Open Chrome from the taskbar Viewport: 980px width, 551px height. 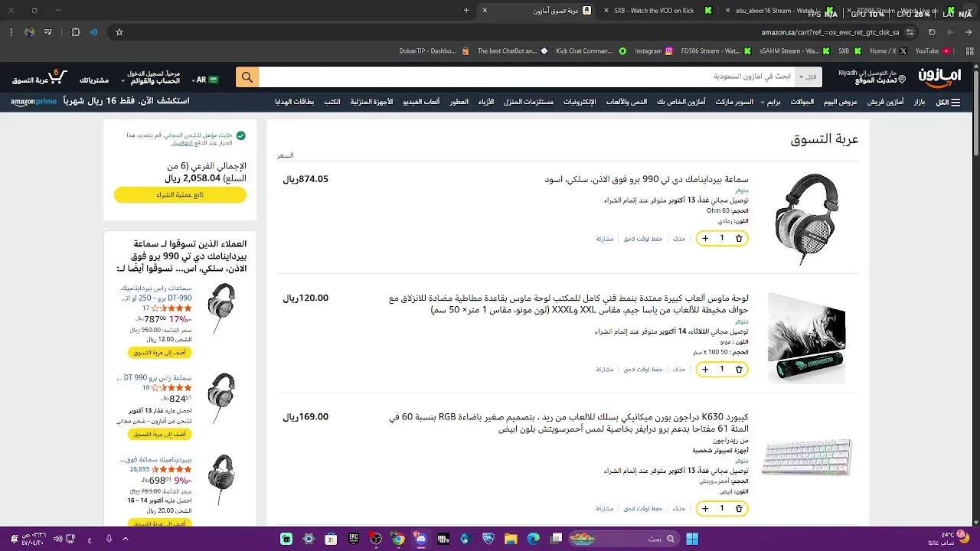[398, 539]
